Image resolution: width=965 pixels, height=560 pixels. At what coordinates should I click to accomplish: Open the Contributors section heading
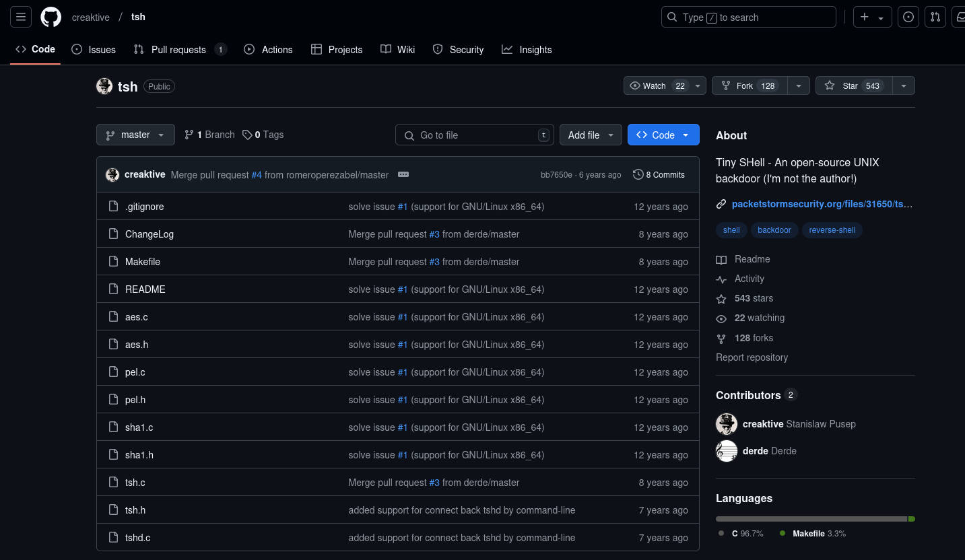coord(756,395)
